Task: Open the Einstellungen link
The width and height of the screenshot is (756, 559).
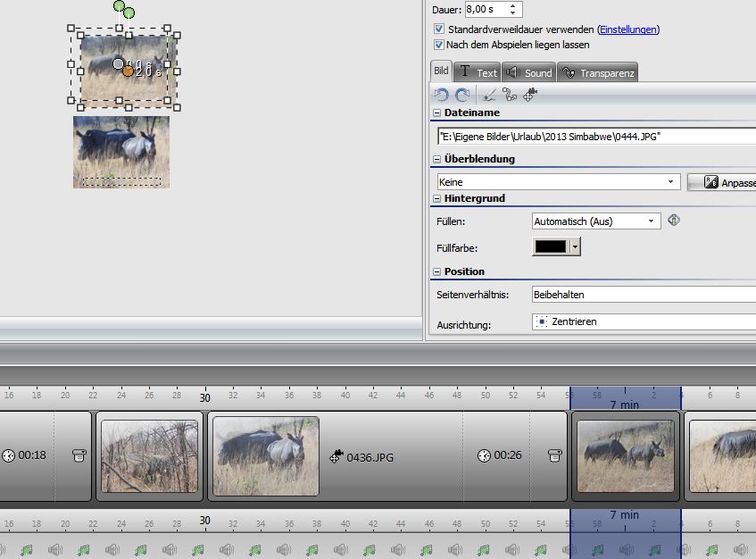Action: (627, 29)
